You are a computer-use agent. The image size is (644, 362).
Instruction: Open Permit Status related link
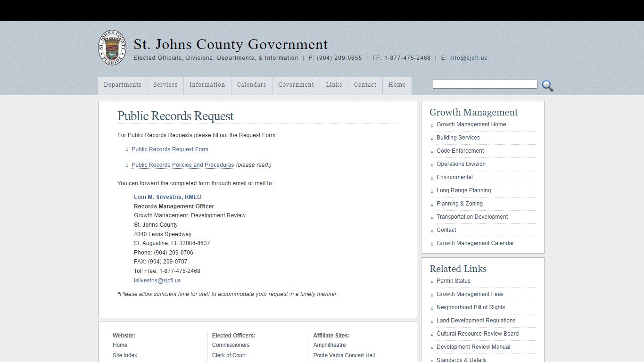point(454,281)
